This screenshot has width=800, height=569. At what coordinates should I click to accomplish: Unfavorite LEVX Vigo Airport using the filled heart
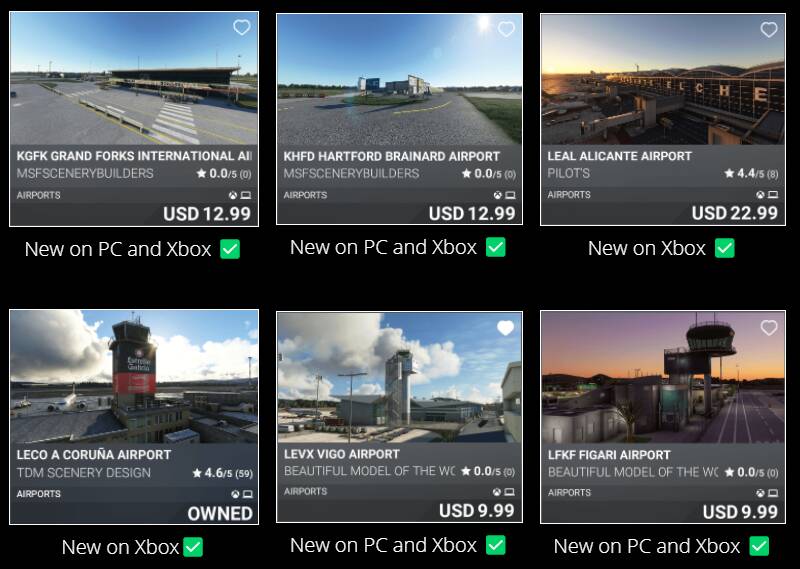click(x=506, y=328)
